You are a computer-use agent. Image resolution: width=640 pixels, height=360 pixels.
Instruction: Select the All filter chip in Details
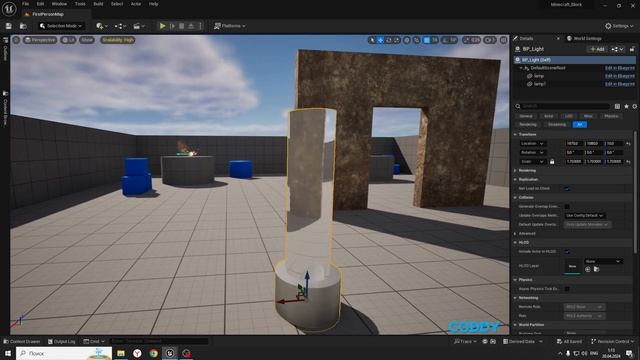point(580,124)
